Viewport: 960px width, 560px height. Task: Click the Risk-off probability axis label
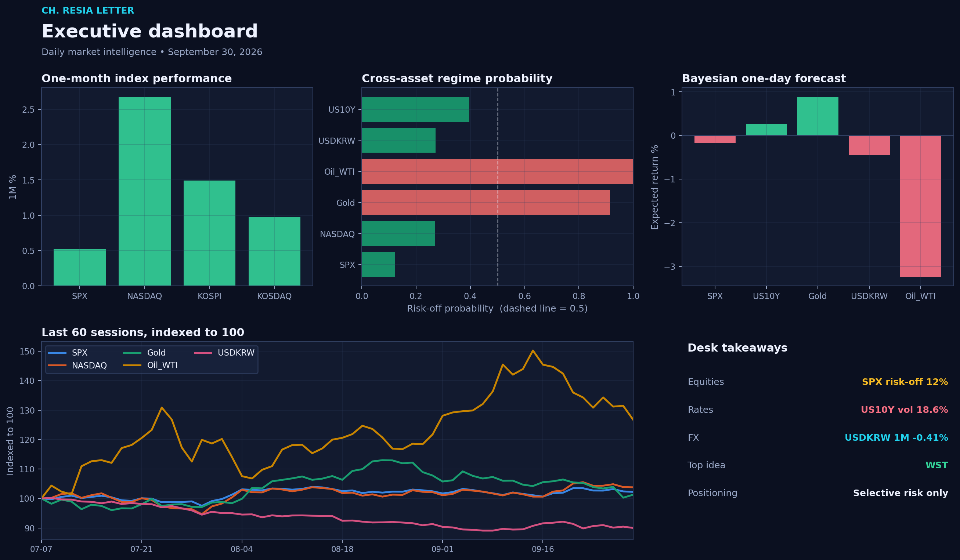tap(497, 308)
